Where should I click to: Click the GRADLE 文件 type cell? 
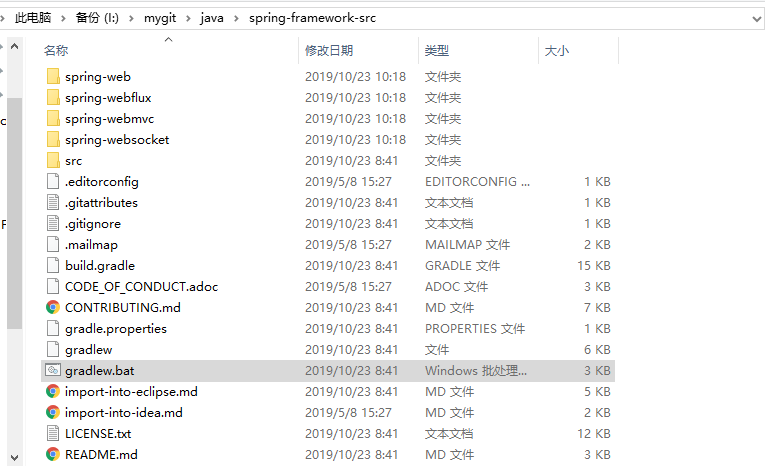[462, 265]
